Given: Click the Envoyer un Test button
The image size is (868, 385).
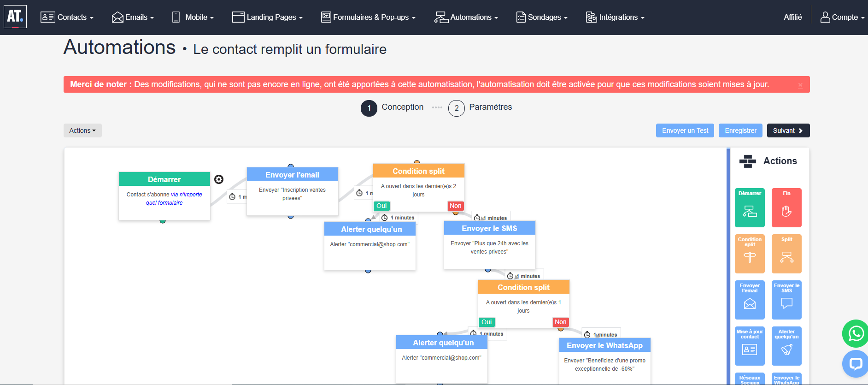Looking at the screenshot, I should pyautogui.click(x=685, y=130).
